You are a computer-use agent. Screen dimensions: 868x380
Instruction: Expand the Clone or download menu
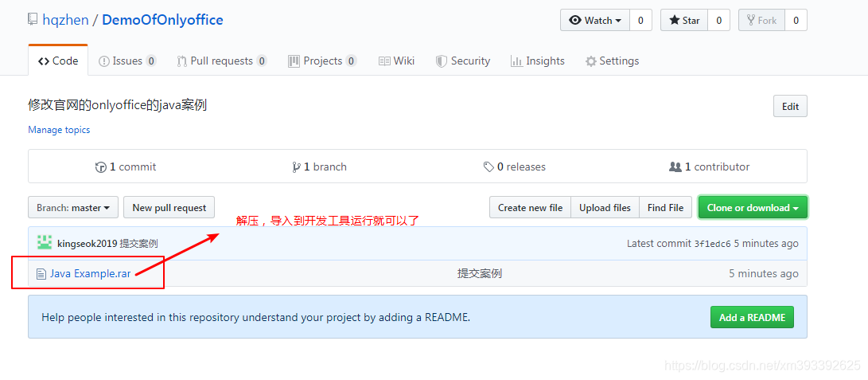point(753,208)
